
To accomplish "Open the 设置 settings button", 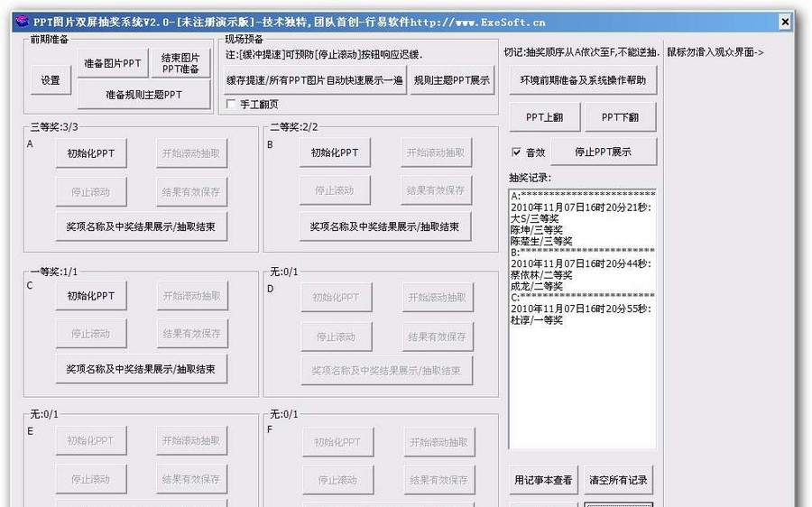I will (51, 80).
